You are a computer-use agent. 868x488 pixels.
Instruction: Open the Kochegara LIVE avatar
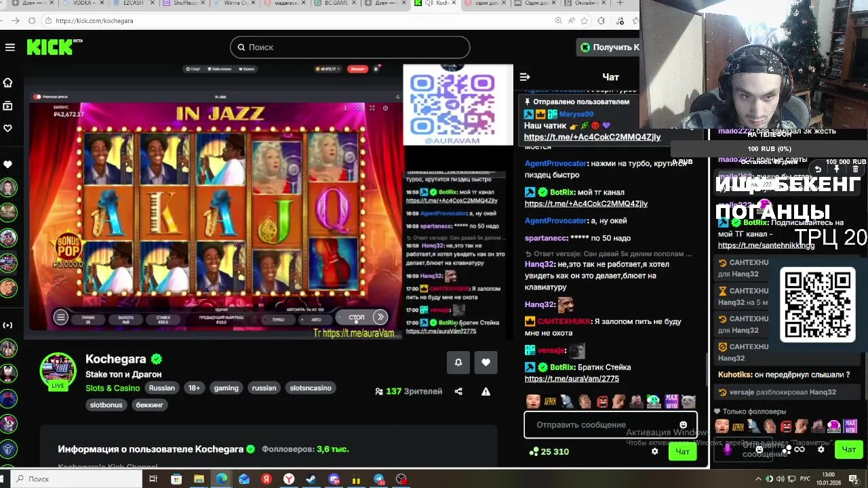[x=58, y=372]
